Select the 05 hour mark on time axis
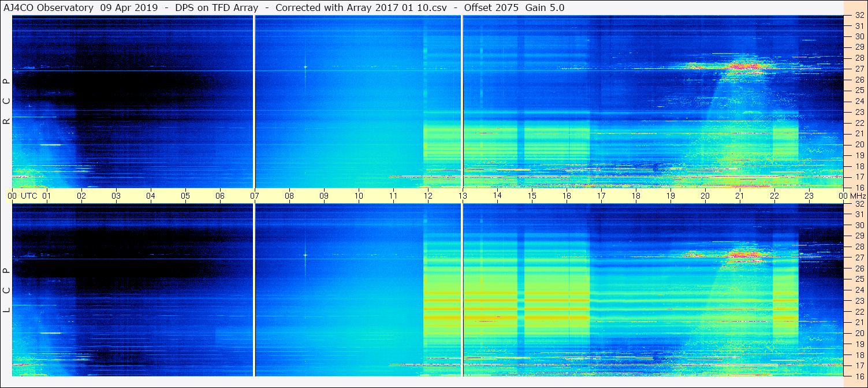The image size is (868, 388). click(185, 196)
